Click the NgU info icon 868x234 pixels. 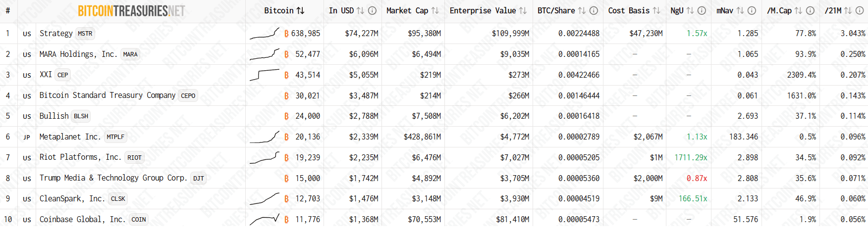point(702,10)
